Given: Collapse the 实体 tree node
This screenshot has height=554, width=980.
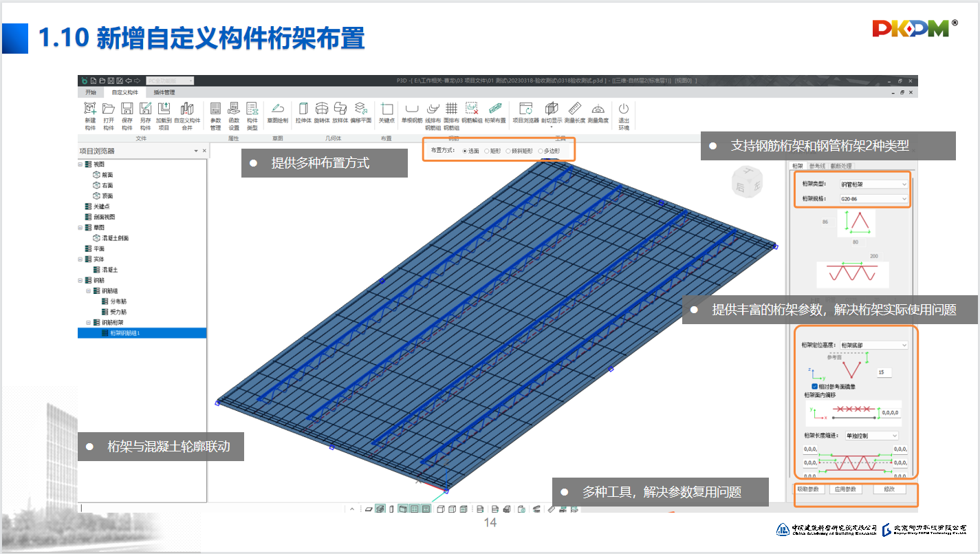Looking at the screenshot, I should [80, 259].
